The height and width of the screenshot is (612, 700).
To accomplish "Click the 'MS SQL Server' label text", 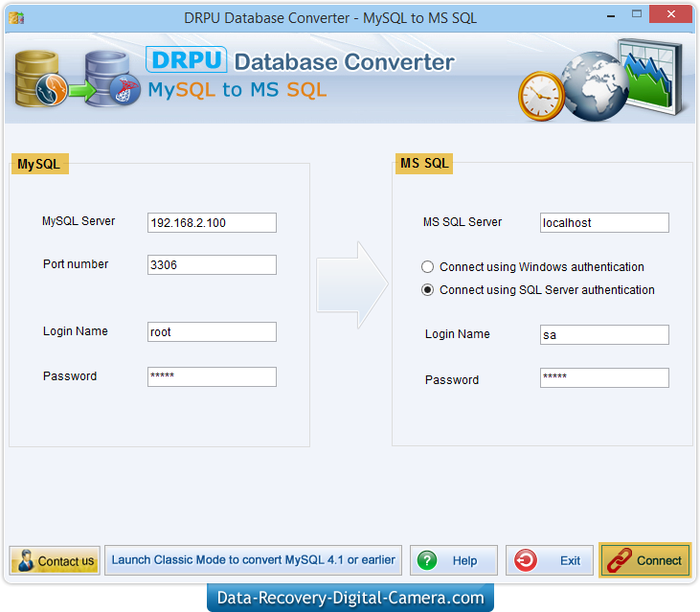I will [x=463, y=222].
